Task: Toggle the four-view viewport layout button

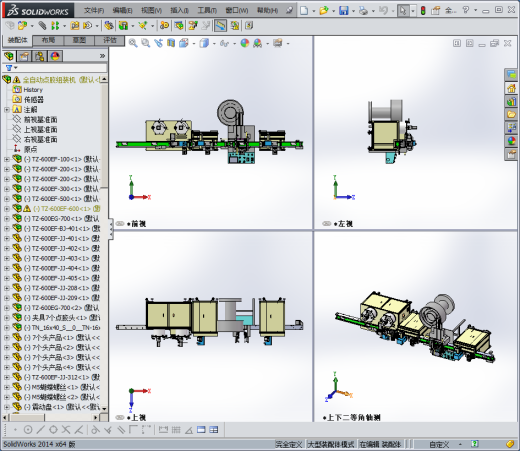Action: pos(214,430)
